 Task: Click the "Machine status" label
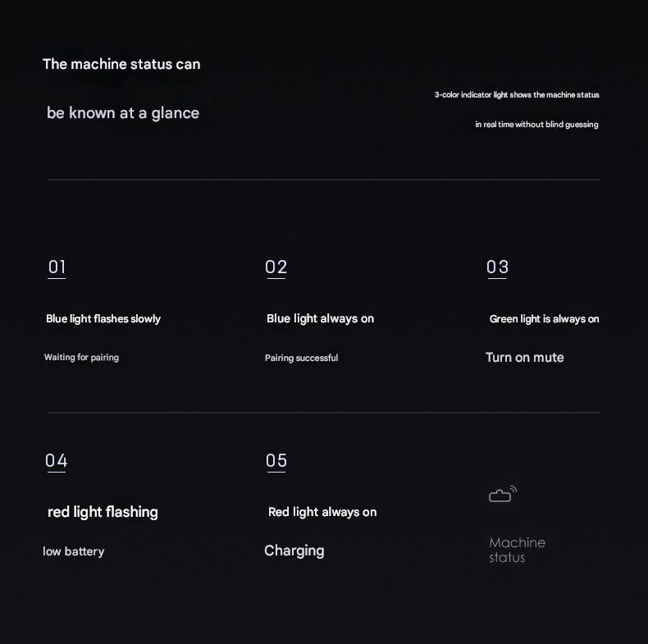pyautogui.click(x=517, y=550)
